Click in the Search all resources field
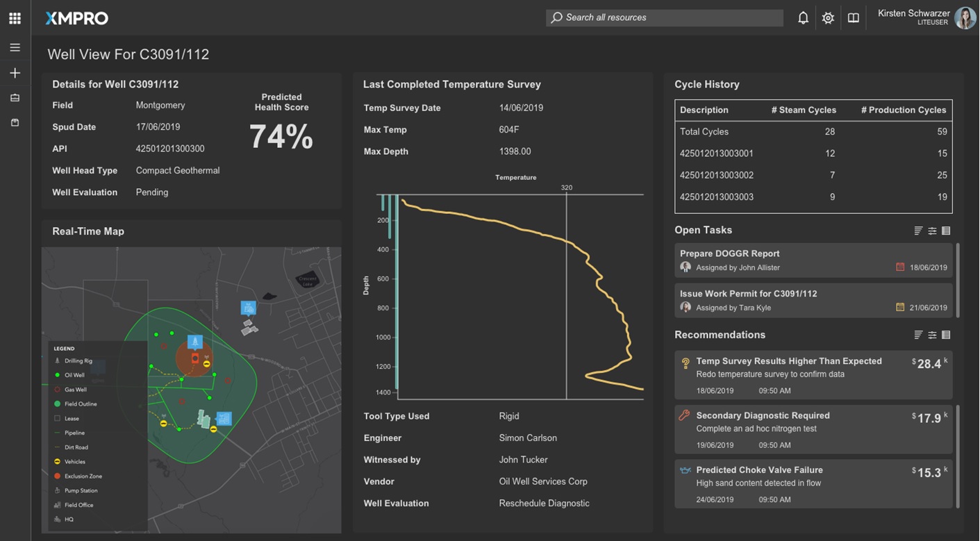Image resolution: width=980 pixels, height=541 pixels. tap(664, 17)
